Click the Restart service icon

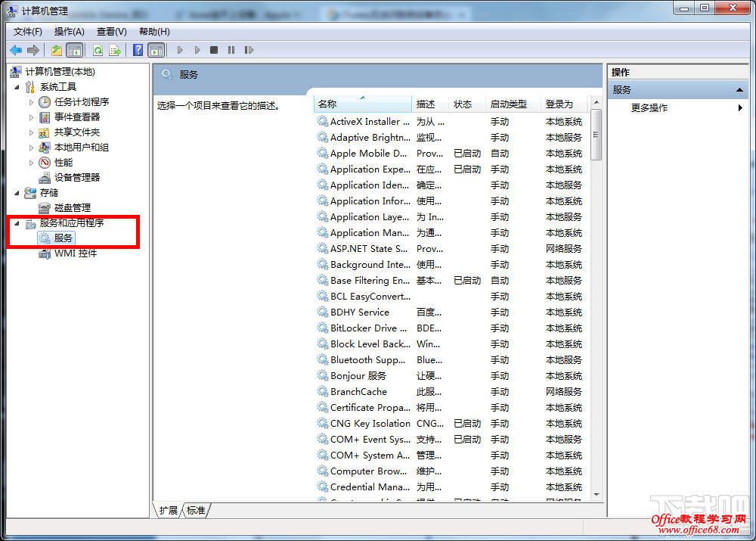click(249, 50)
